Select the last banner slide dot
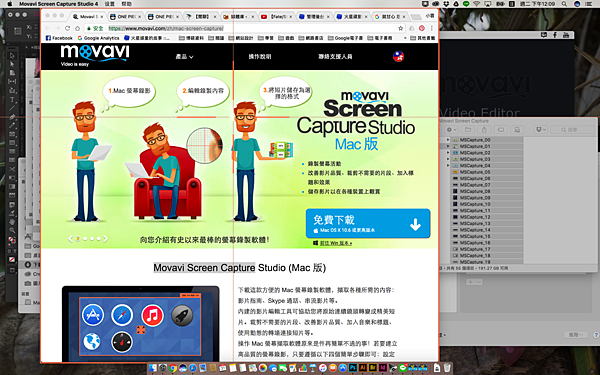The height and width of the screenshot is (375, 600). click(x=98, y=239)
